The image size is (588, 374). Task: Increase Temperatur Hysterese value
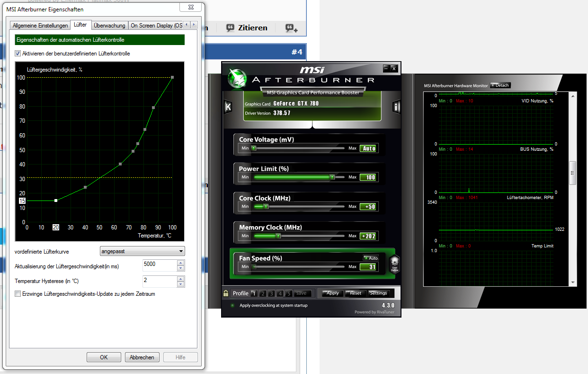pyautogui.click(x=180, y=279)
